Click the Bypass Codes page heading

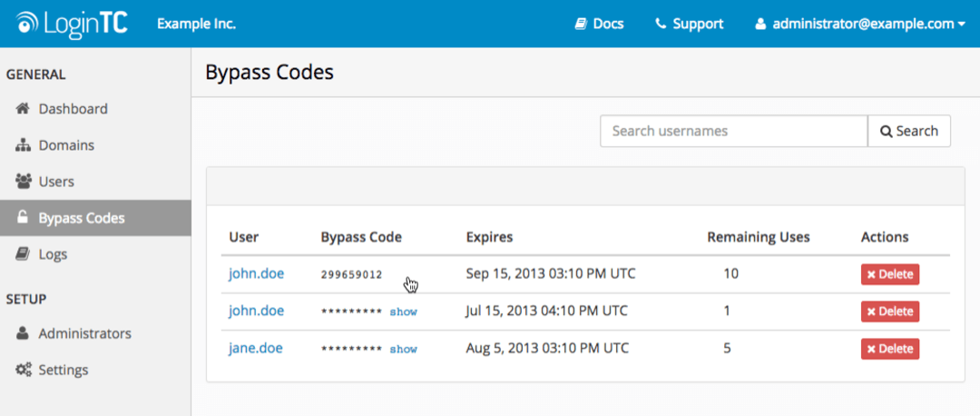[x=269, y=73]
